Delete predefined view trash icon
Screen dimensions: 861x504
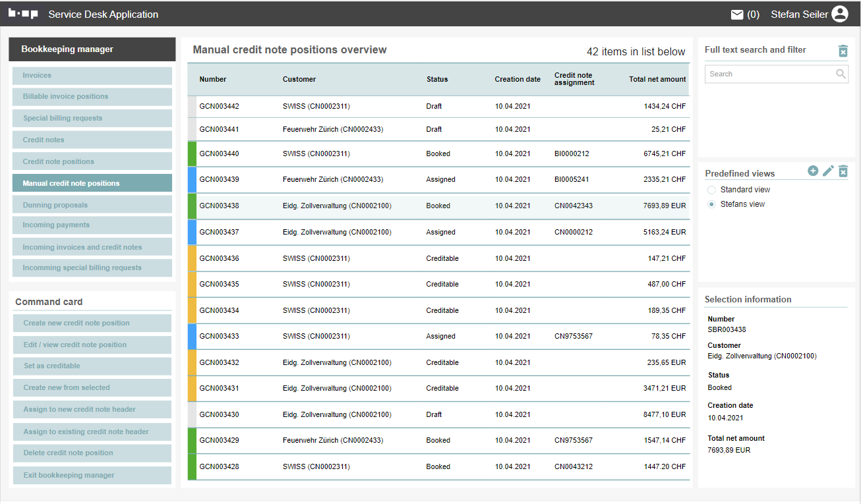click(x=843, y=172)
